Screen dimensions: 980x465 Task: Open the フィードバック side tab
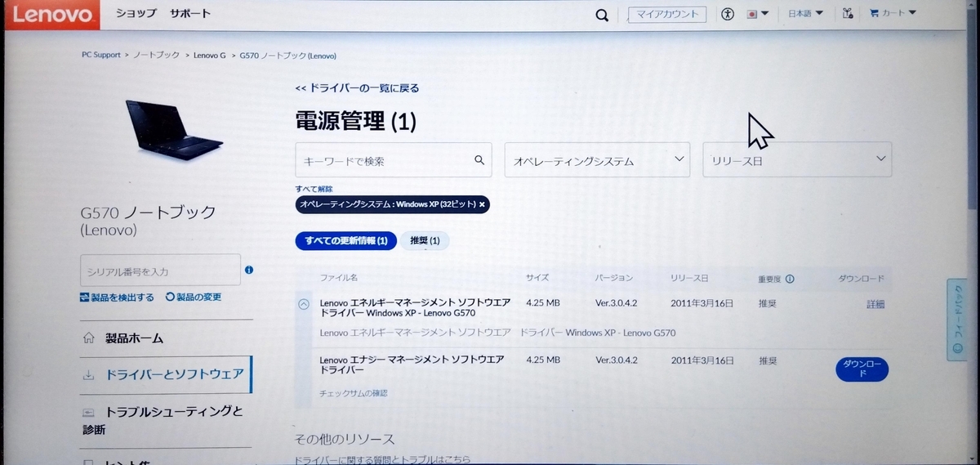pos(958,320)
